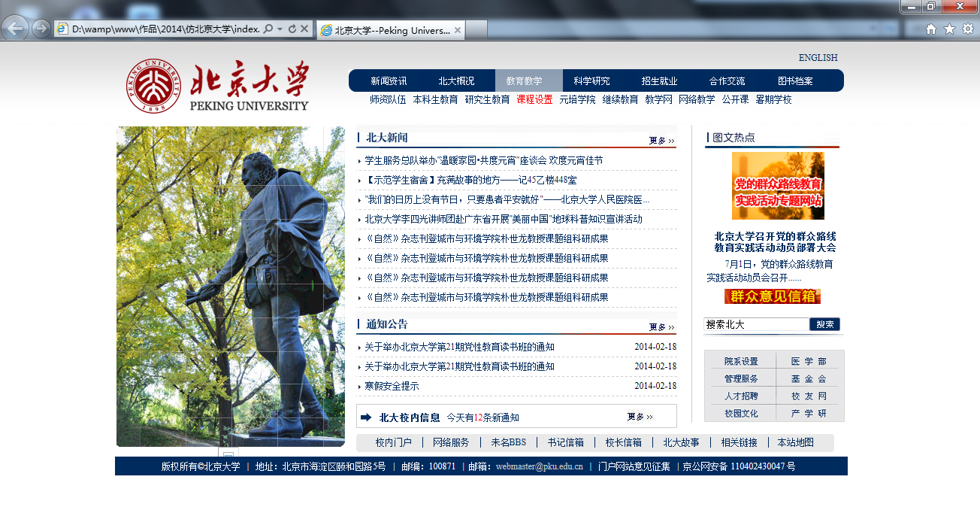Click the 搜索北大 search input
980x510 pixels.
tap(756, 324)
